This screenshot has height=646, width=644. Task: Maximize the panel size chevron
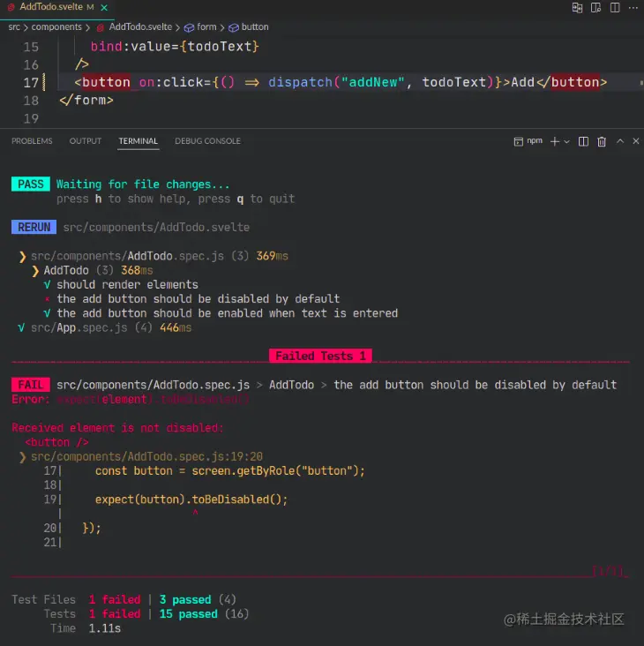coord(620,141)
